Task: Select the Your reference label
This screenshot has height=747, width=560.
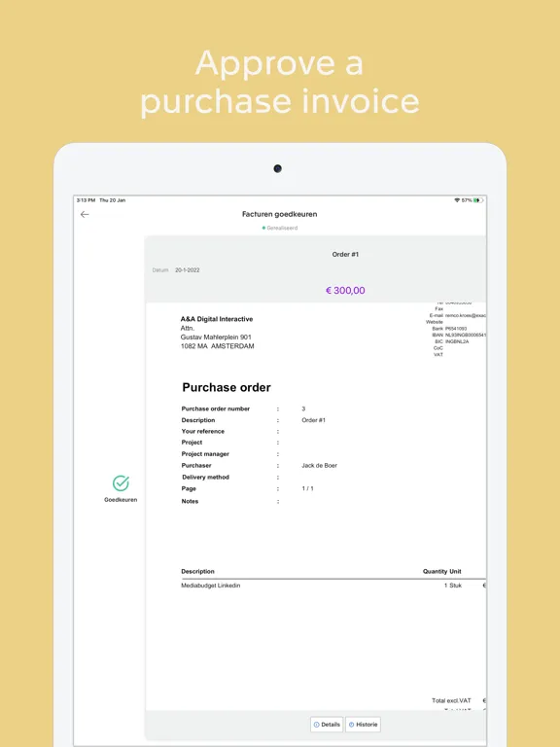Action: [202, 432]
